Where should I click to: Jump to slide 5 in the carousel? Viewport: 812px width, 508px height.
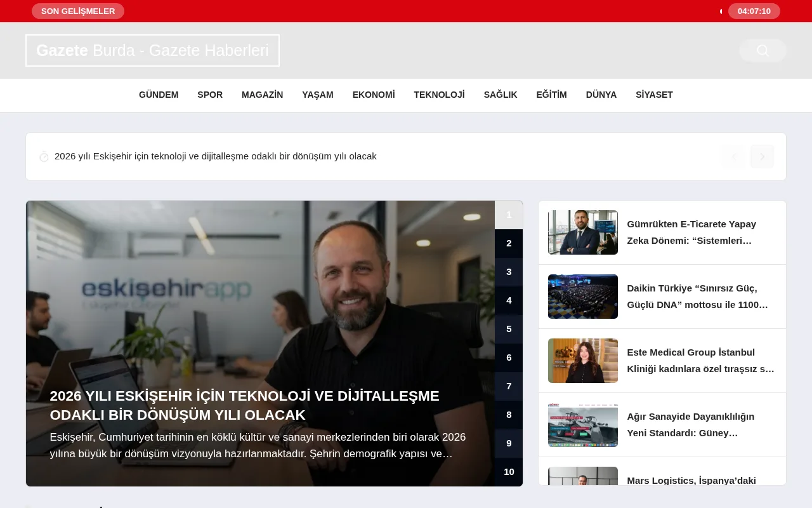coord(509,329)
